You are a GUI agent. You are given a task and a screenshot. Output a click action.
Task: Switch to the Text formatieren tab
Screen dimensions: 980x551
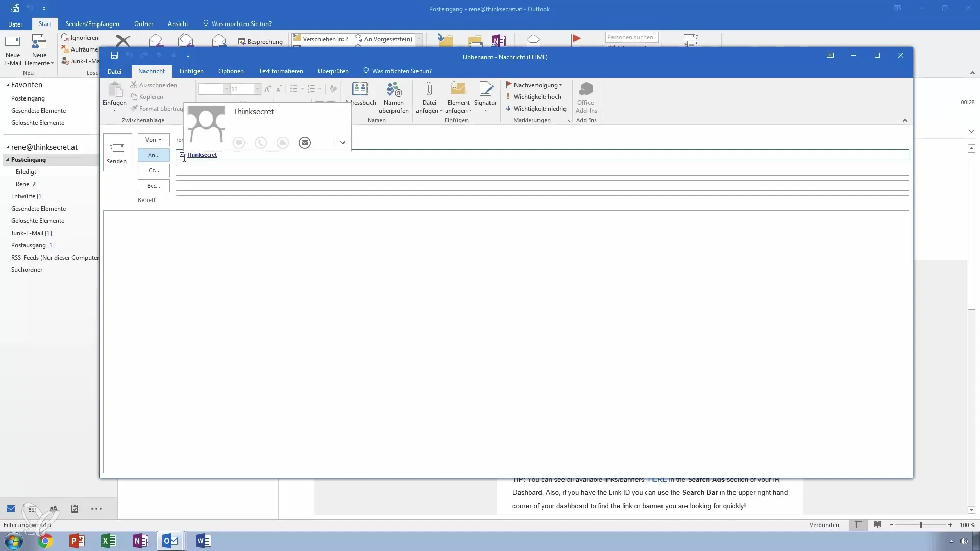tap(281, 71)
